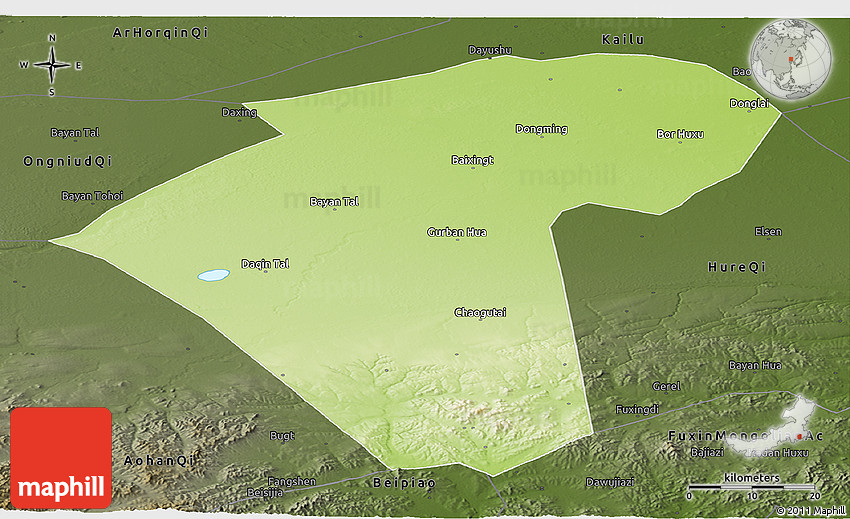This screenshot has width=850, height=519.
Task: Click the Gurban Hua place label
Action: (x=456, y=232)
